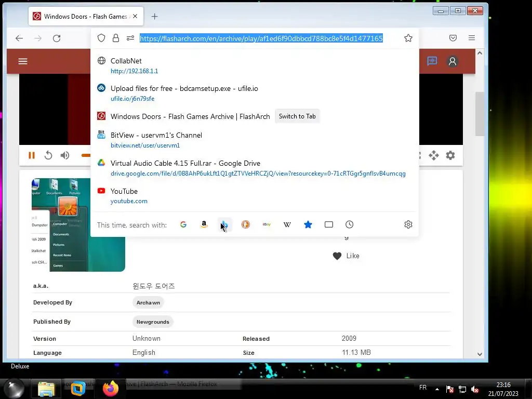Image resolution: width=532 pixels, height=399 pixels.
Task: Open the VMware taskbar icon
Action: [x=78, y=389]
